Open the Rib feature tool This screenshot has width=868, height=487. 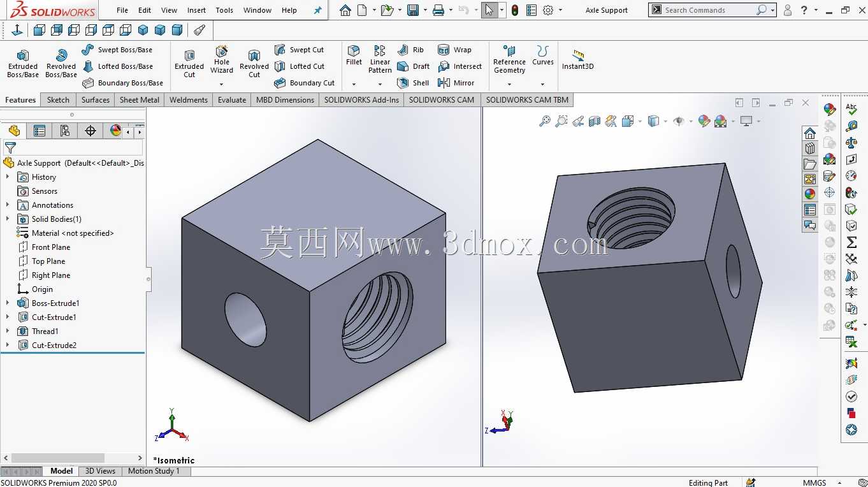pos(411,50)
